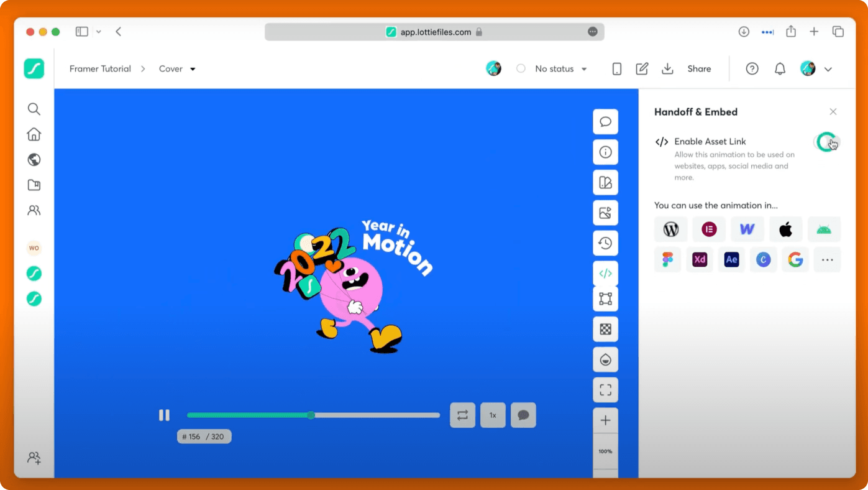This screenshot has height=490, width=868.
Task: Choose the Webflow integration icon
Action: 747,229
